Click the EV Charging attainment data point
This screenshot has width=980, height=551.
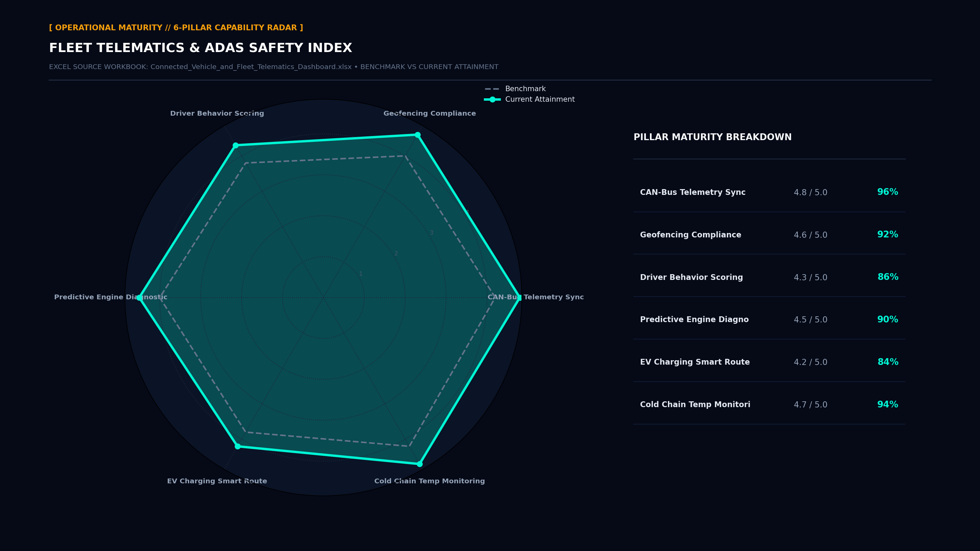coord(238,447)
